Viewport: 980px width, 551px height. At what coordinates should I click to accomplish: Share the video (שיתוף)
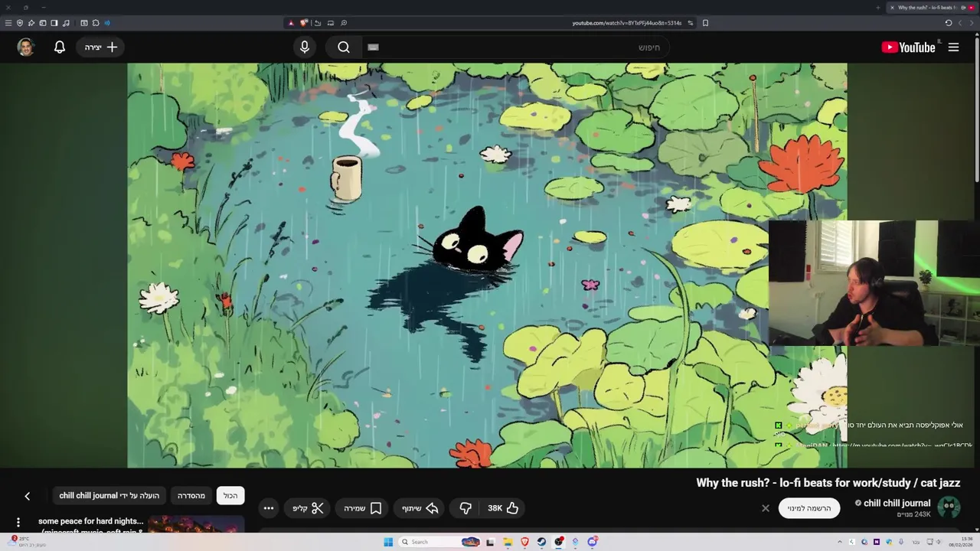click(420, 508)
